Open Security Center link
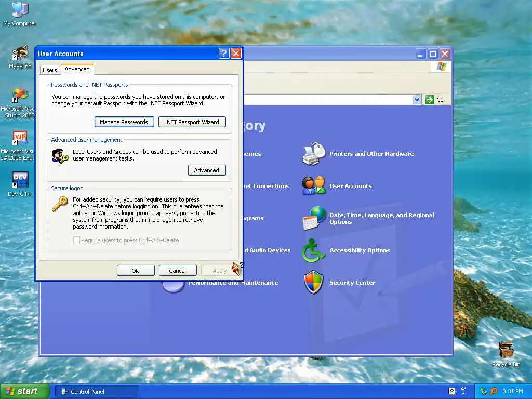Viewport: 532px width, 399px height. click(352, 283)
